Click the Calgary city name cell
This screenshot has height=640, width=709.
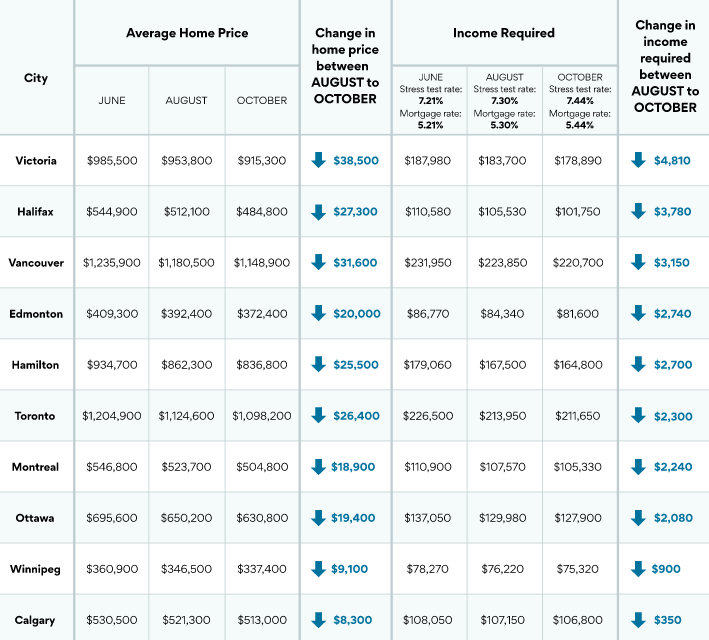pyautogui.click(x=37, y=619)
